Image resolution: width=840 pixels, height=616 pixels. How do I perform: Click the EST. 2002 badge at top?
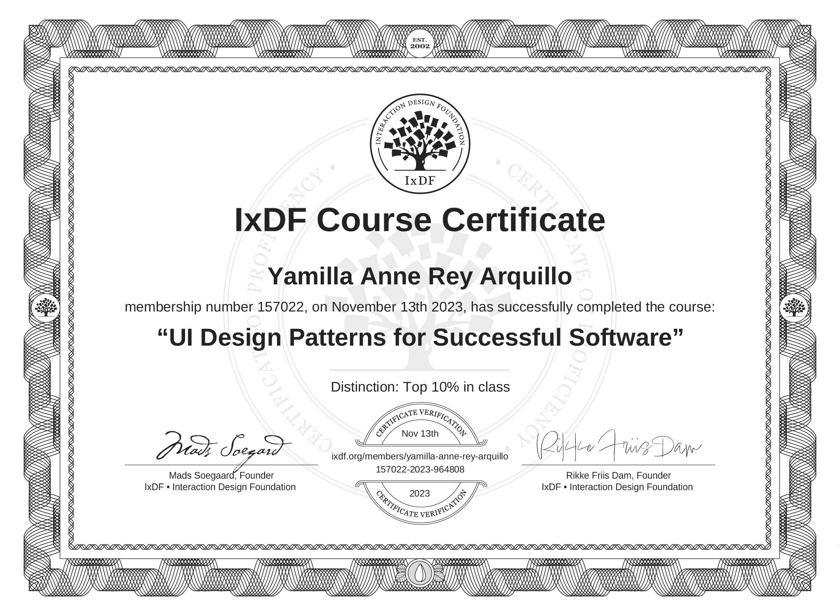[x=420, y=43]
